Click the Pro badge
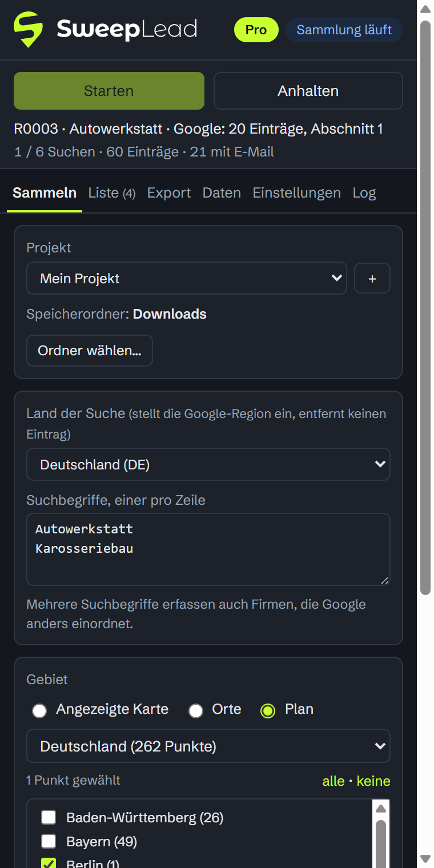The image size is (434, 868). (256, 30)
